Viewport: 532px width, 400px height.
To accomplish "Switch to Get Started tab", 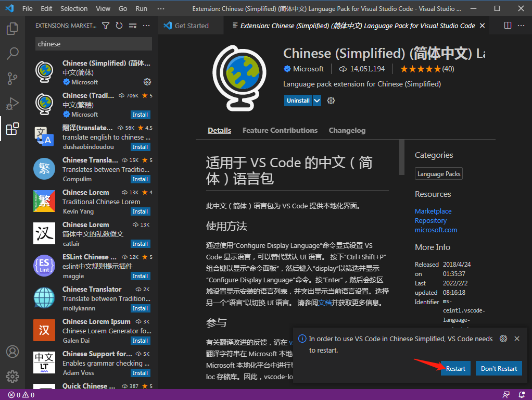I will coord(191,26).
